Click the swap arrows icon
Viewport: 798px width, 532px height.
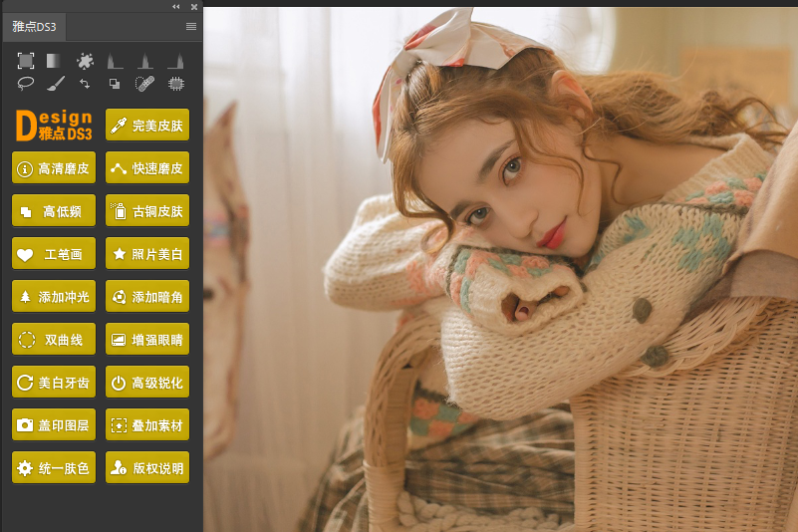tap(85, 84)
